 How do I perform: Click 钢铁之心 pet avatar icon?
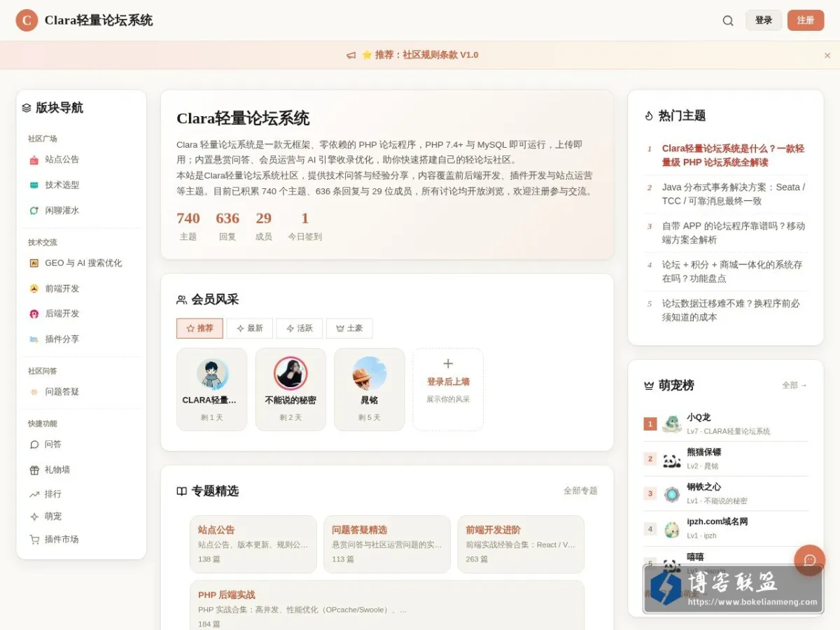click(x=672, y=494)
